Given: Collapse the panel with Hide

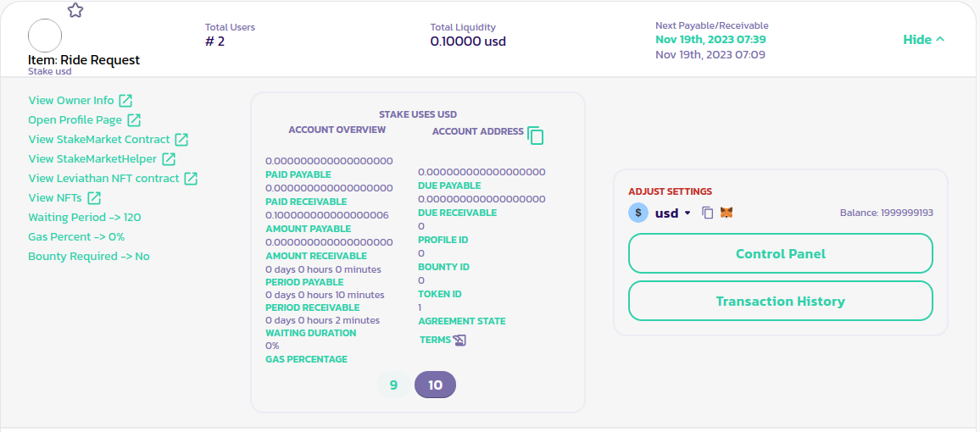Looking at the screenshot, I should (923, 40).
